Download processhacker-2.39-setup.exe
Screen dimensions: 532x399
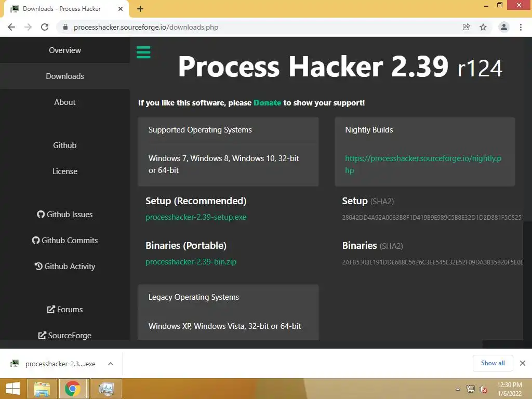pos(196,217)
